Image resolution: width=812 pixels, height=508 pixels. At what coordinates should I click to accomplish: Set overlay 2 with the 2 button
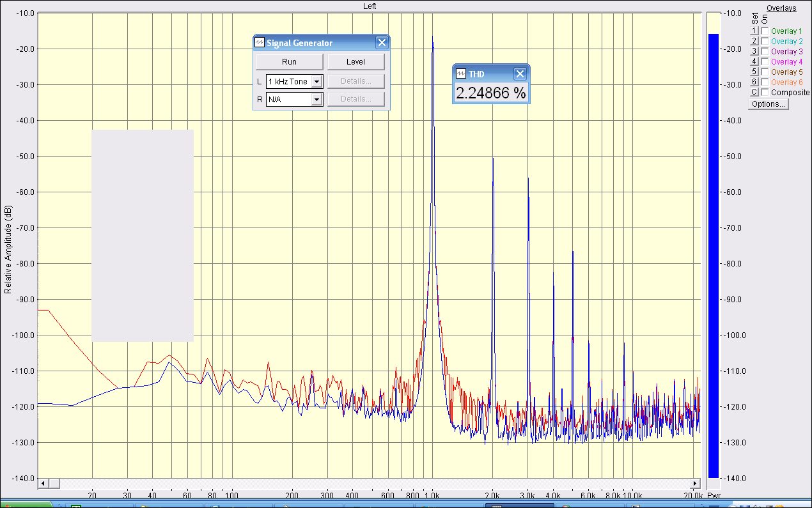[x=754, y=41]
